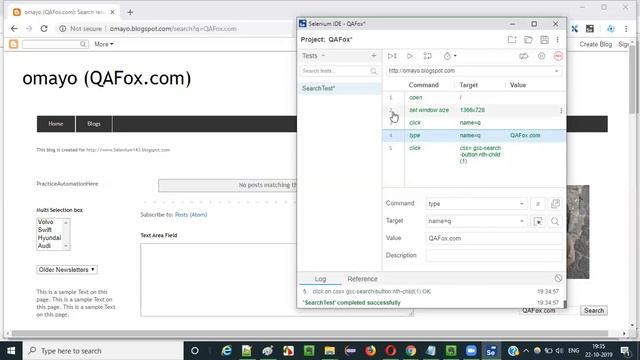Select the type name=q row
The height and width of the screenshot is (360, 640).
(x=474, y=136)
